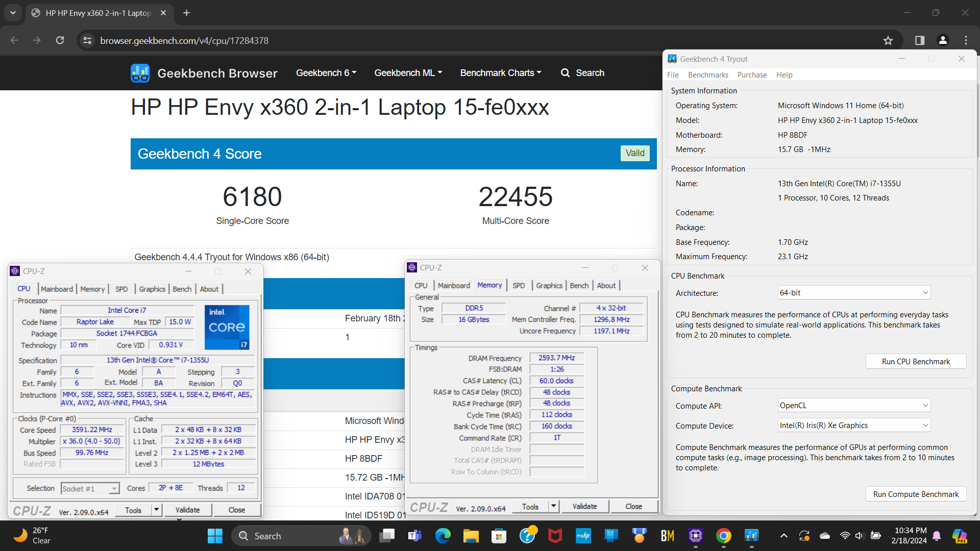Open the Chrome side panel
This screenshot has height=551, width=980.
click(920, 40)
